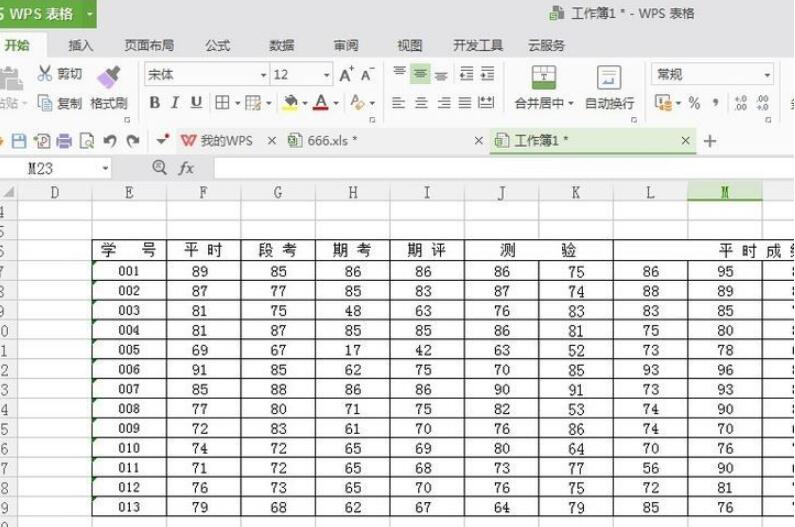
Task: Click the Undo arrow
Action: coord(110,140)
